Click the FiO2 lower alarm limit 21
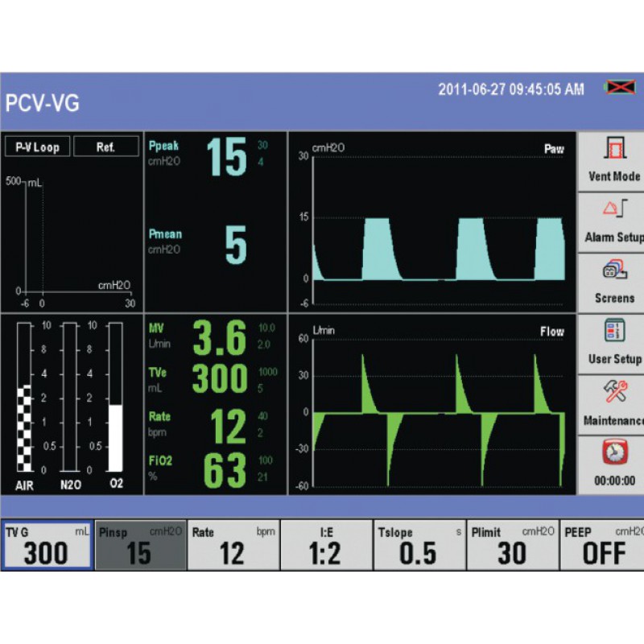Image resolution: width=644 pixels, height=644 pixels. (x=262, y=477)
